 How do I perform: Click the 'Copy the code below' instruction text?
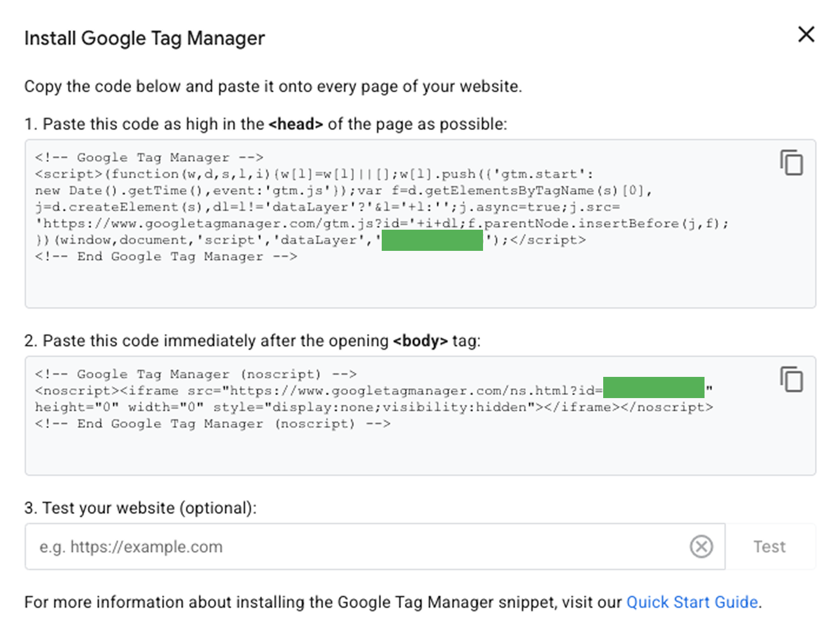pyautogui.click(x=273, y=87)
